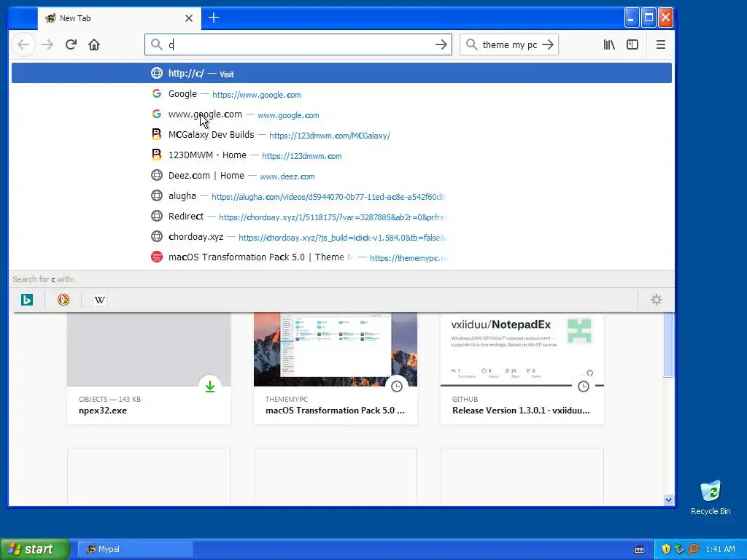Image resolution: width=747 pixels, height=560 pixels.
Task: Click the magnifier icon in the search box
Action: (472, 44)
